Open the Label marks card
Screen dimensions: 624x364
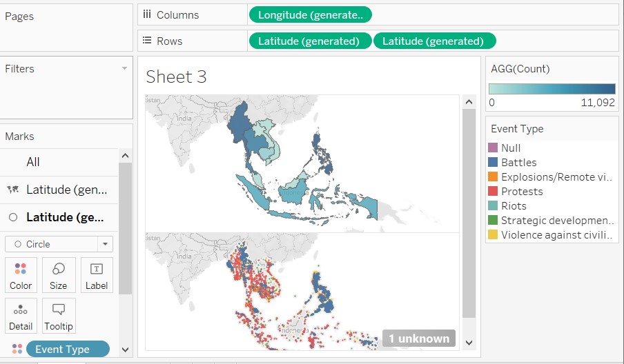click(97, 275)
